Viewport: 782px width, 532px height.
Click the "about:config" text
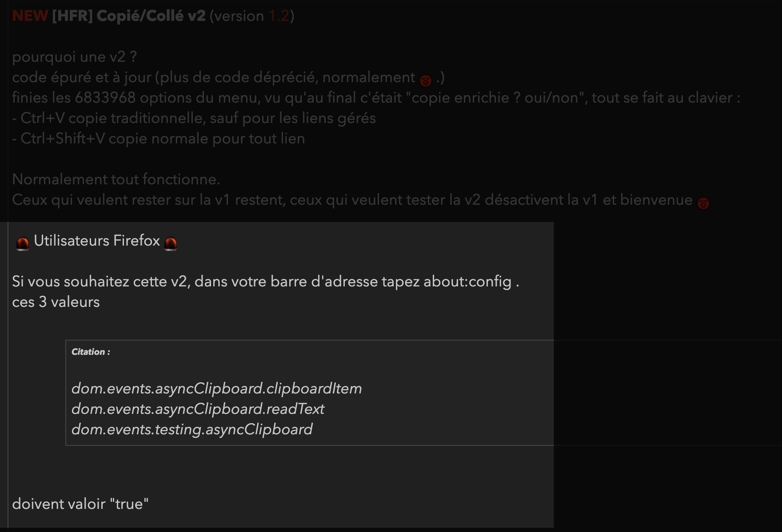467,282
